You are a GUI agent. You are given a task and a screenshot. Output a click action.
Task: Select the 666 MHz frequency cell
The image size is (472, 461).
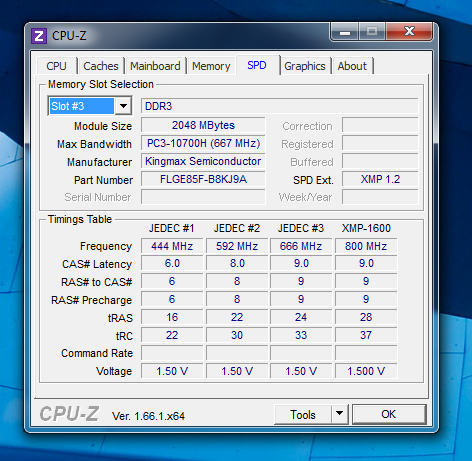(301, 246)
